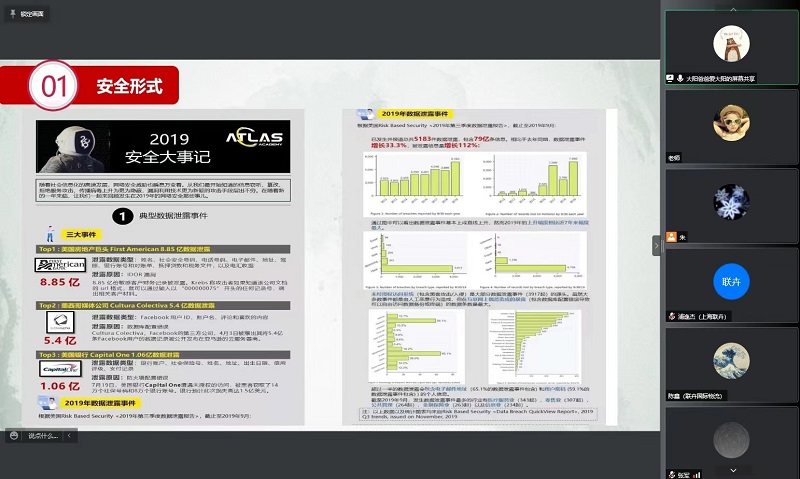
Task: Click the yellow 三大事件 label
Action: click(x=81, y=235)
